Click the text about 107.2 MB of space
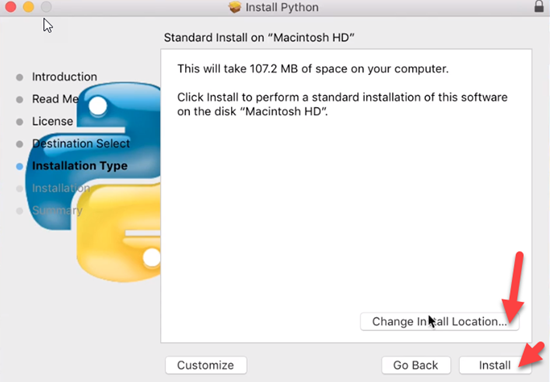Image resolution: width=550 pixels, height=382 pixels. coord(313,68)
